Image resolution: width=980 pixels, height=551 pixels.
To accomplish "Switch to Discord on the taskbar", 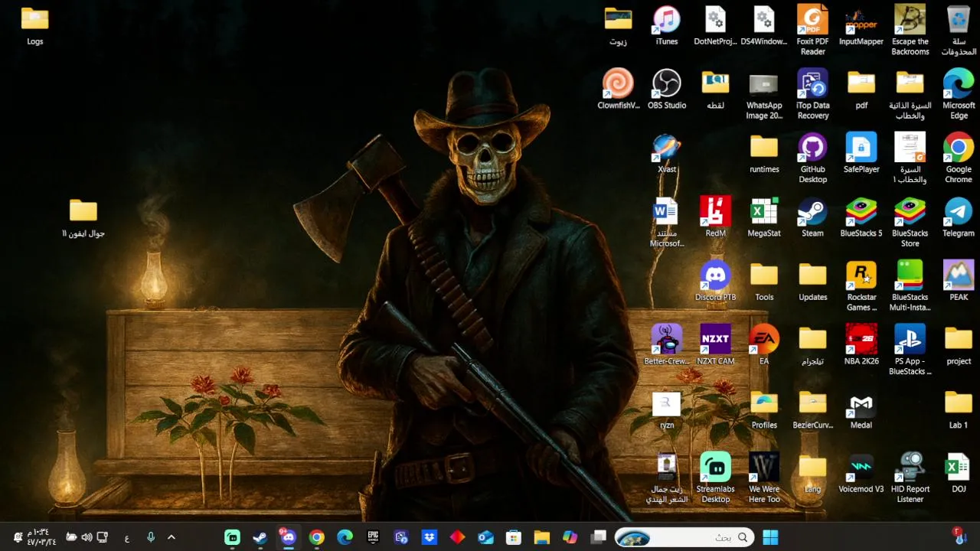I will 288,537.
